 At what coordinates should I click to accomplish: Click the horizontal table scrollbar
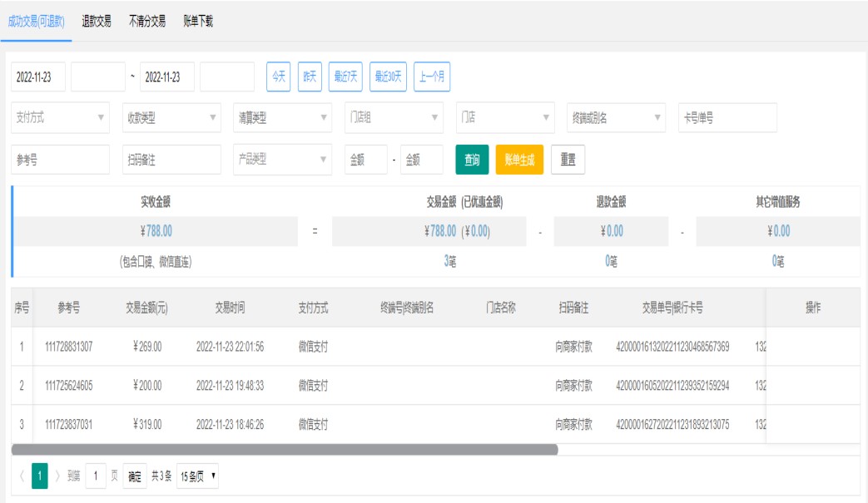pos(285,450)
